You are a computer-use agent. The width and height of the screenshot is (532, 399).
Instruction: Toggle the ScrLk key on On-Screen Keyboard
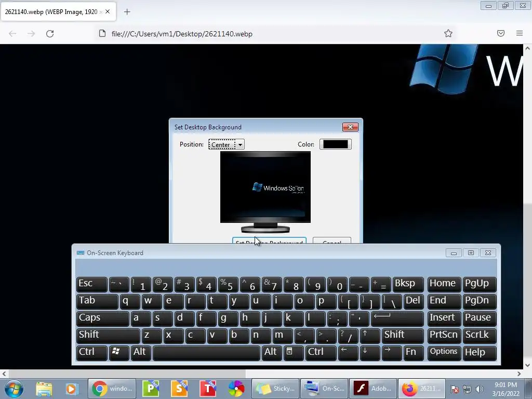pyautogui.click(x=480, y=335)
